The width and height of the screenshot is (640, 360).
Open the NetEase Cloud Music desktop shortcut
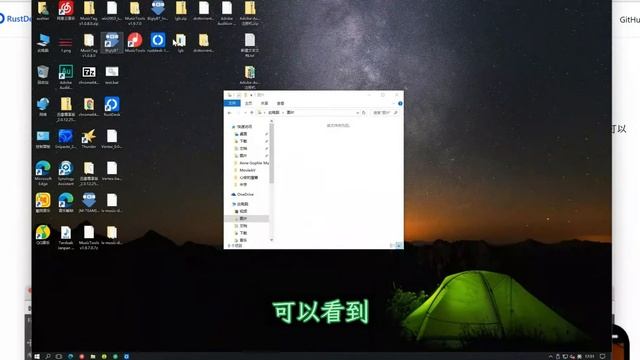(66, 11)
